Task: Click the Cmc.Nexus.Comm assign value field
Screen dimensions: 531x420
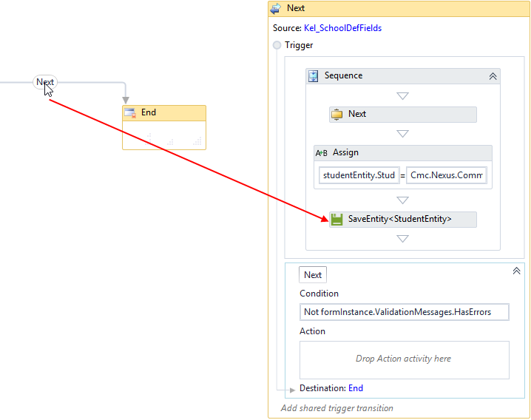Action: point(447,176)
